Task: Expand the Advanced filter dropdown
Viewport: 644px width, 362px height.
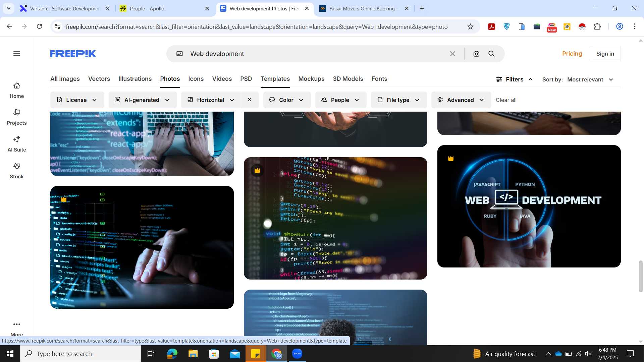Action: click(x=461, y=100)
